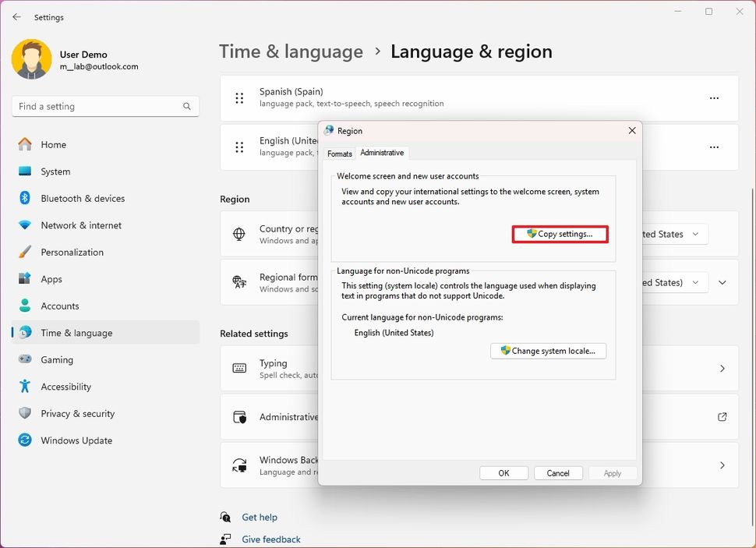Viewport: 756px width, 548px height.
Task: Expand the Windows Backup settings row
Action: coord(722,465)
